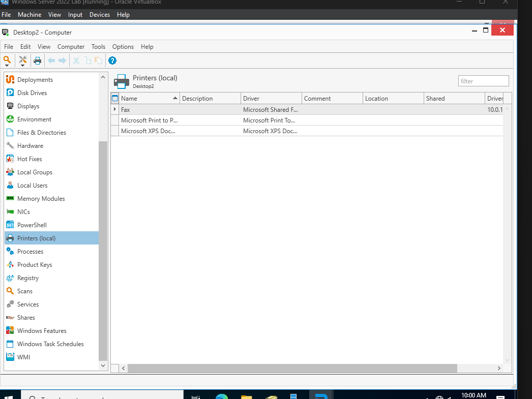This screenshot has width=532, height=399.
Task: Open the blue help question icon
Action: 112,60
